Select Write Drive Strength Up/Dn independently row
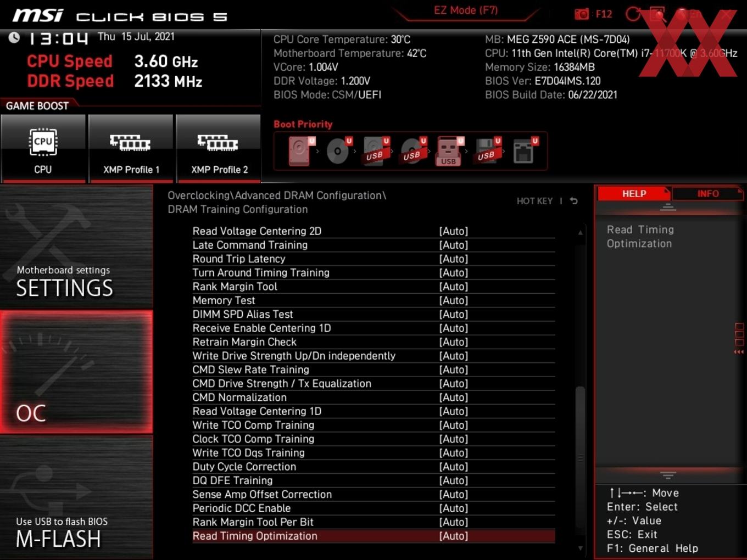747x560 pixels. [x=374, y=356]
